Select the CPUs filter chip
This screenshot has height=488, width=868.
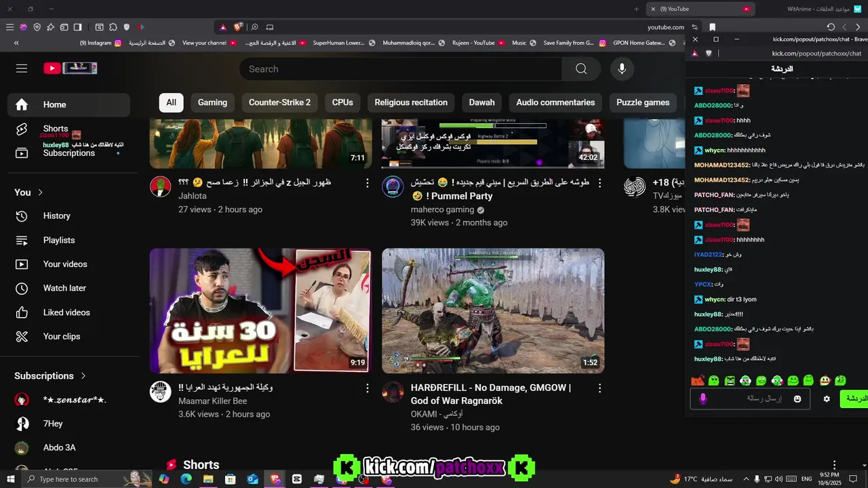(x=342, y=102)
